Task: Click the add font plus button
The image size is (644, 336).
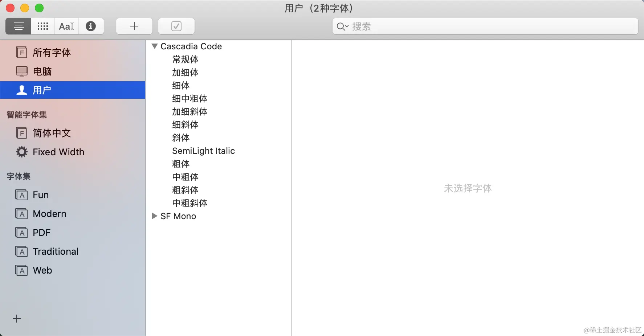Action: [134, 26]
